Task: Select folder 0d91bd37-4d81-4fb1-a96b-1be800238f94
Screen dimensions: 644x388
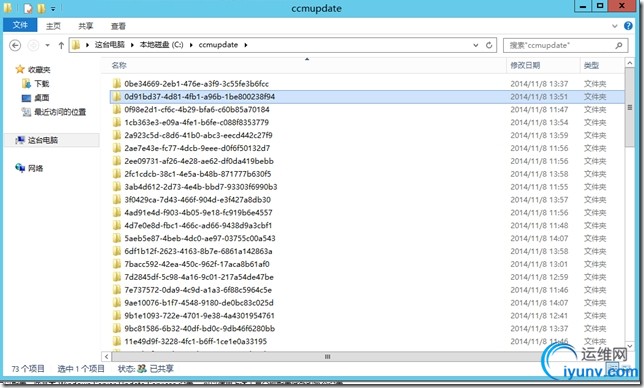Action: tap(200, 96)
